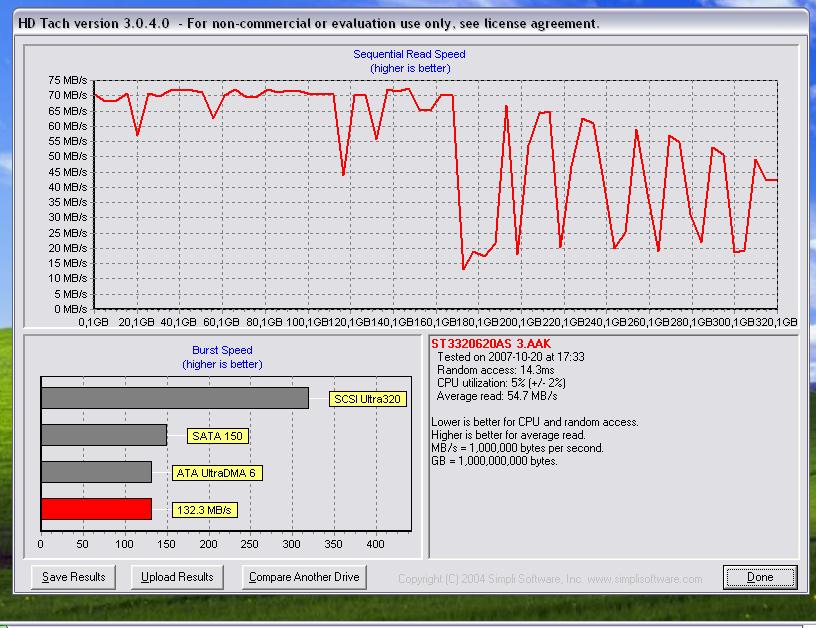Click the 'Average read: 54.7 MB/s' line
The height and width of the screenshot is (628, 816).
click(497, 396)
